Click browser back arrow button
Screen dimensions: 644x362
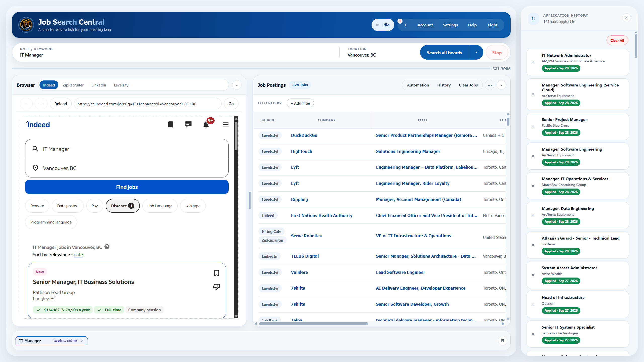(x=26, y=104)
